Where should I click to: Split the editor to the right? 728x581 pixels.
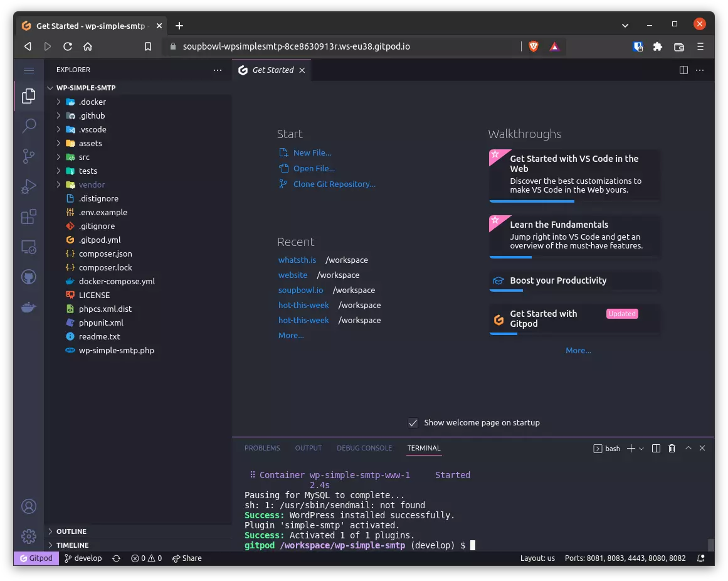coord(683,70)
